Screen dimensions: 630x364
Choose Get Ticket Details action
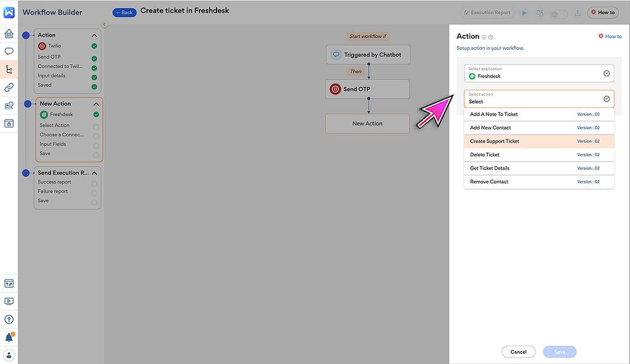(x=539, y=168)
